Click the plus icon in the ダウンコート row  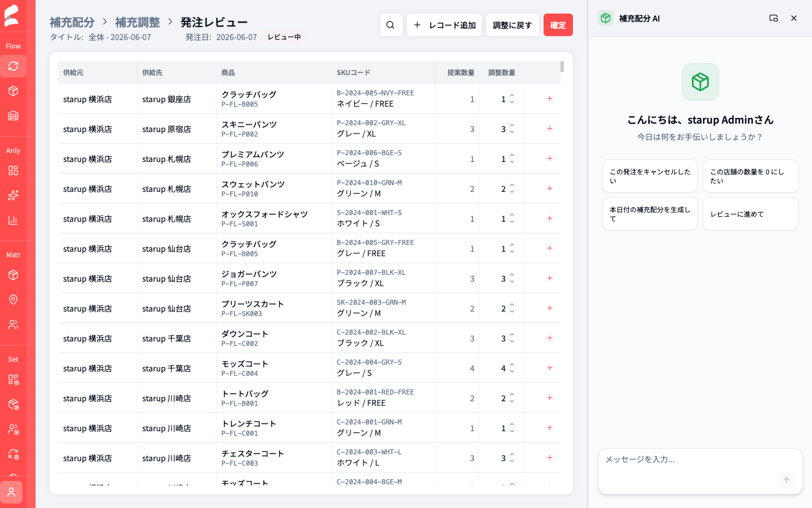pyautogui.click(x=550, y=338)
